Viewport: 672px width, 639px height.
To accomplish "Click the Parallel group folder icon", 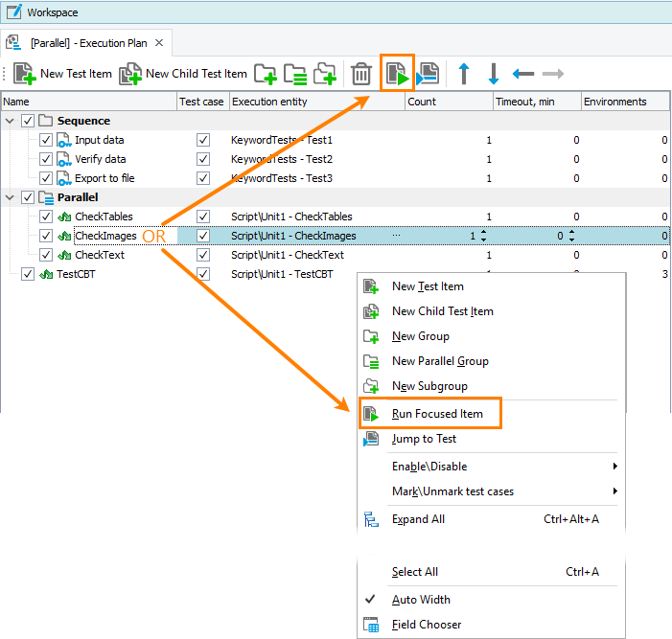I will [45, 197].
